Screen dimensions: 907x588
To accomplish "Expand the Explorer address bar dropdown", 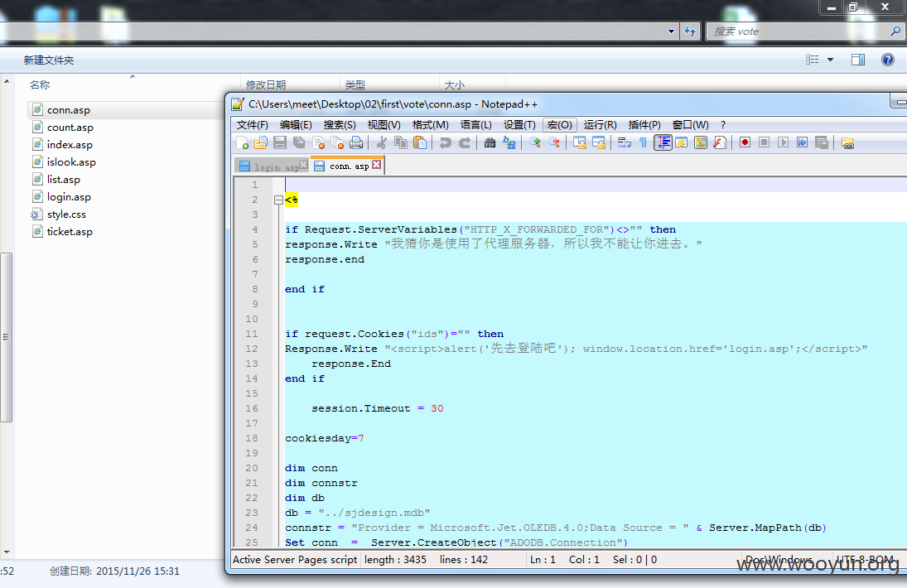I will tap(671, 31).
